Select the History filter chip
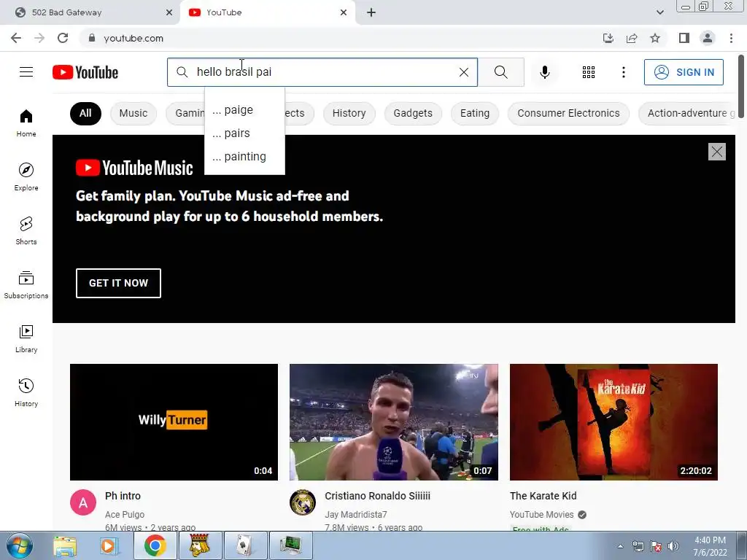This screenshot has height=560, width=747. pos(349,113)
